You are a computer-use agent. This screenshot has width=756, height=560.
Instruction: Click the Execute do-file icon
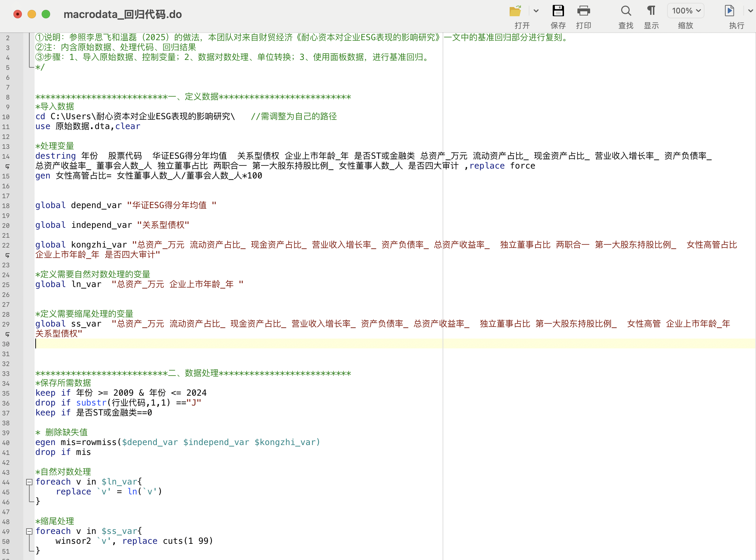[x=729, y=11]
